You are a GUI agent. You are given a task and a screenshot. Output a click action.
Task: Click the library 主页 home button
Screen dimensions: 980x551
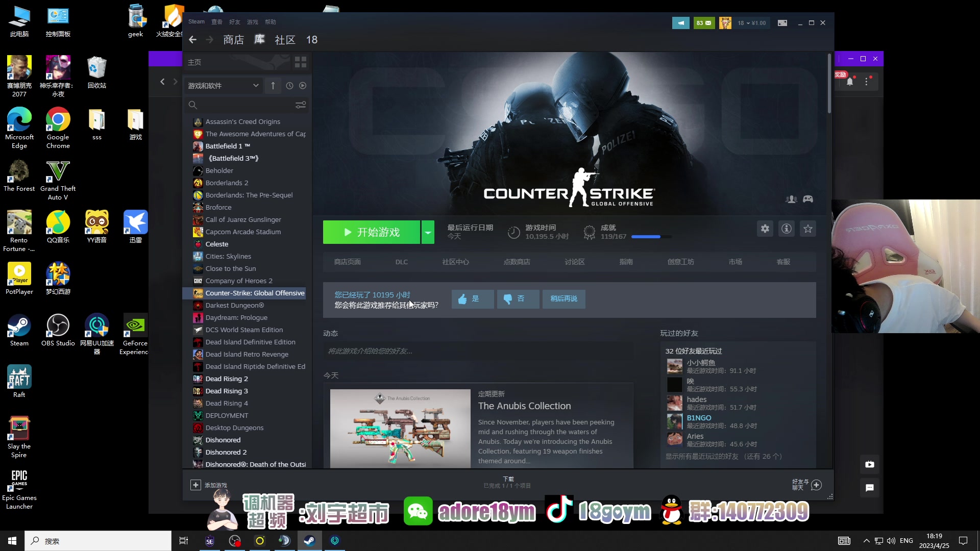click(194, 62)
